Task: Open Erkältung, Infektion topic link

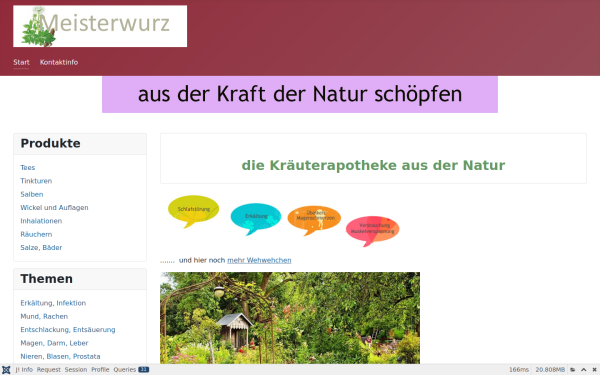Action: [53, 303]
